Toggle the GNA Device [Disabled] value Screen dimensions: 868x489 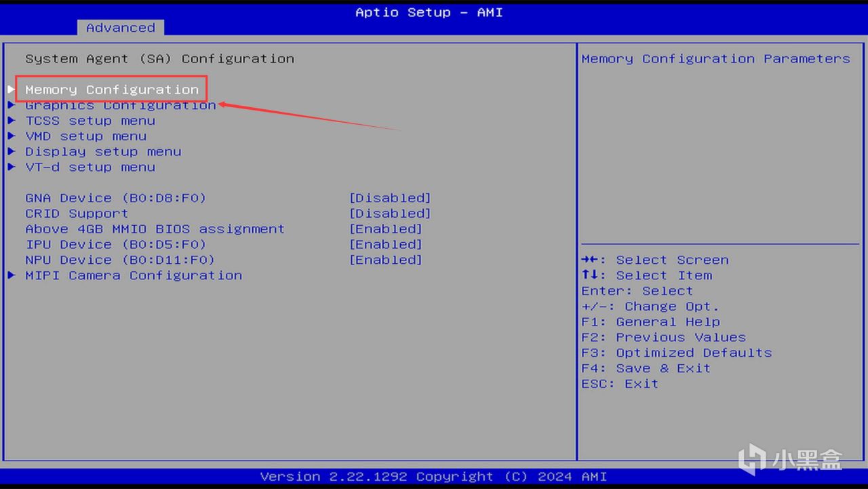tap(390, 198)
